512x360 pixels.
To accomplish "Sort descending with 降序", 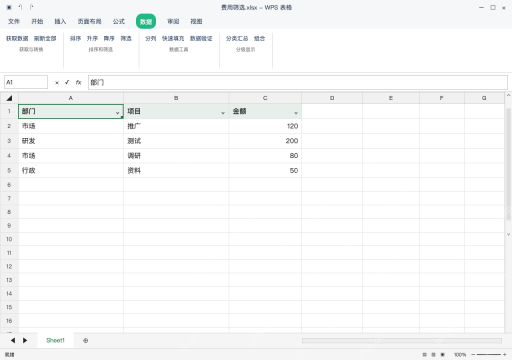I will 109,38.
